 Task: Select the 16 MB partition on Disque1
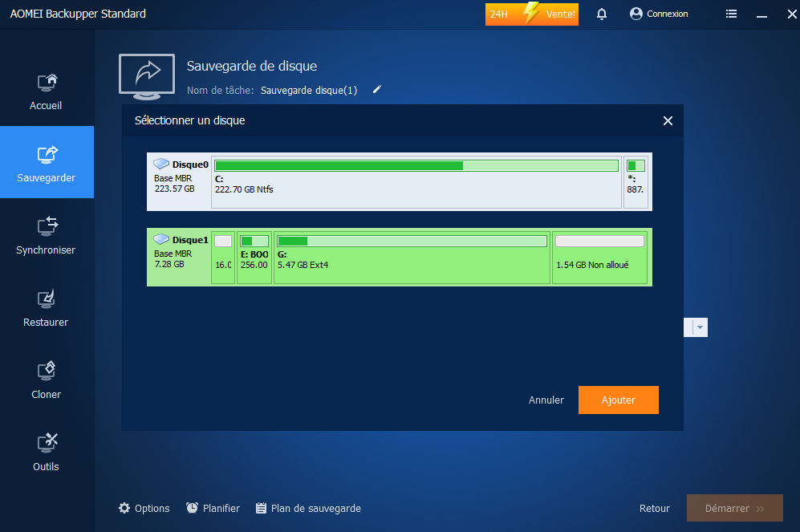[223, 258]
